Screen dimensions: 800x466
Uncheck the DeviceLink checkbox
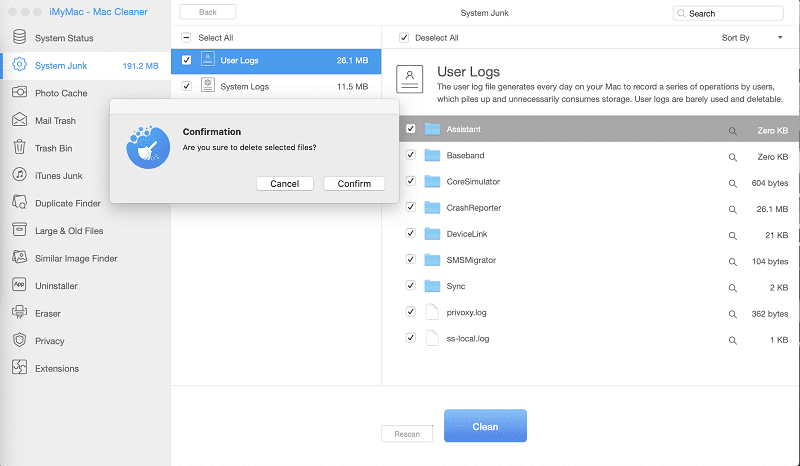click(x=411, y=233)
